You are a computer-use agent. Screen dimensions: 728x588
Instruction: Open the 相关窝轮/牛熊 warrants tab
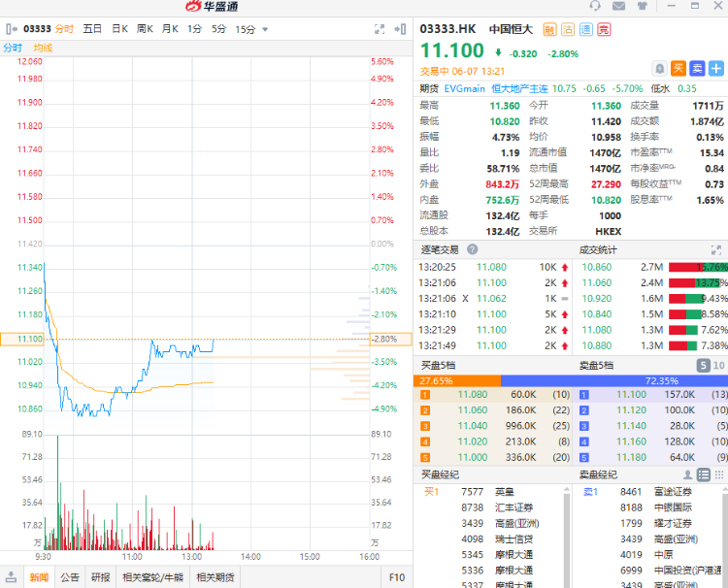[x=152, y=577]
